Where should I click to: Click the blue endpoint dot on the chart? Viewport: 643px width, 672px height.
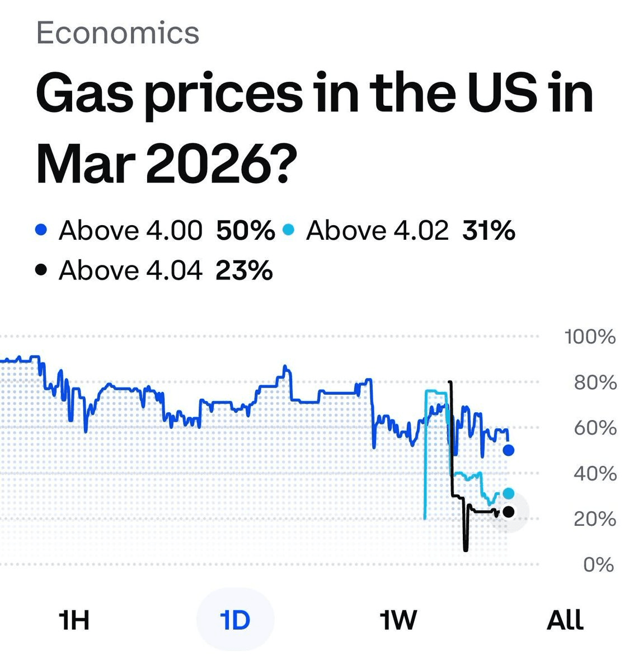coord(508,451)
